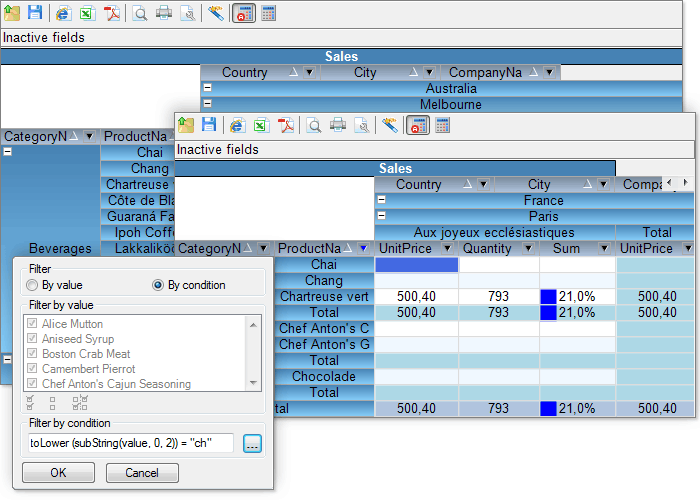Screen dimensions: 700x500
Task: Open City filter dropdown in back window
Action: tap(429, 72)
